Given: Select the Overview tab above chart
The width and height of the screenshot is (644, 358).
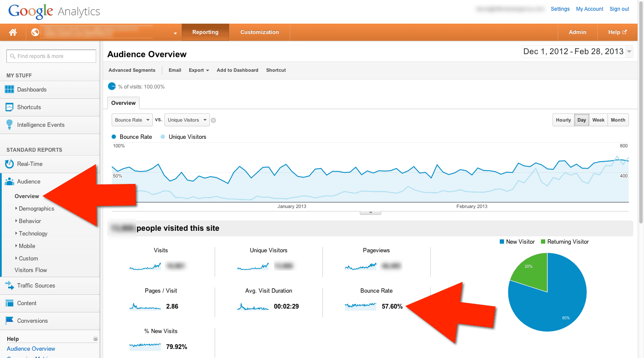Looking at the screenshot, I should (x=123, y=103).
